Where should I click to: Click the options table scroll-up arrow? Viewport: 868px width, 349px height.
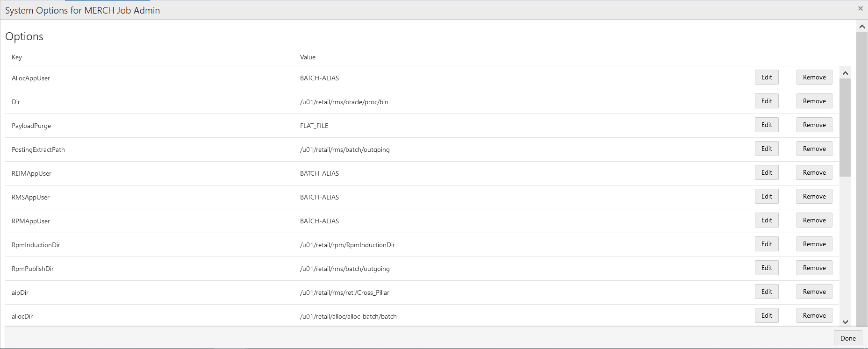coord(845,73)
